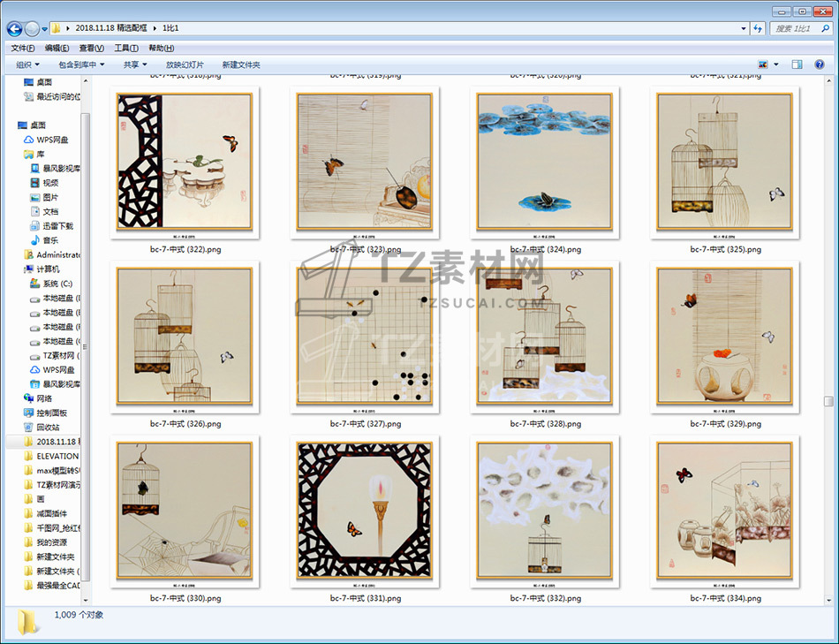Toggle the preview pane icon
This screenshot has height=644, width=839.
(x=797, y=64)
